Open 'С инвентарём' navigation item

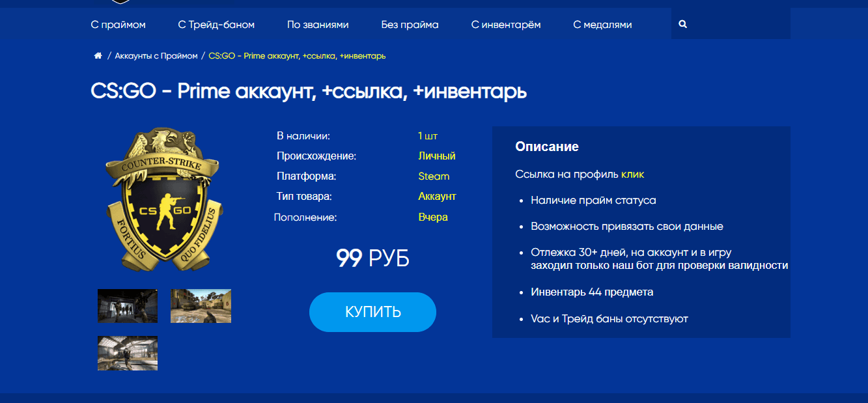click(x=506, y=25)
